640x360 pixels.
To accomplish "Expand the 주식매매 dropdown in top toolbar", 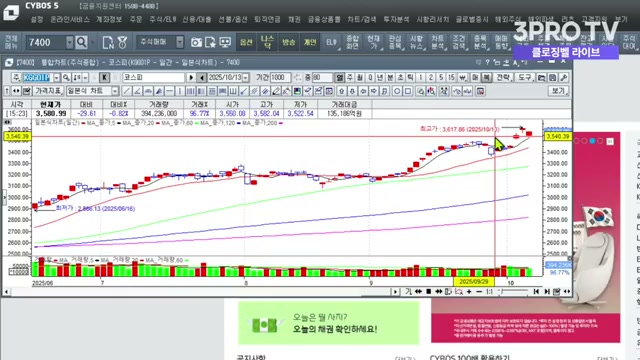I will click(180, 42).
